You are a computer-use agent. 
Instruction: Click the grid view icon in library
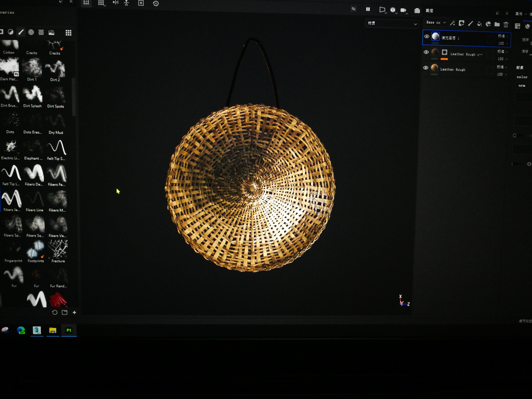coord(68,33)
